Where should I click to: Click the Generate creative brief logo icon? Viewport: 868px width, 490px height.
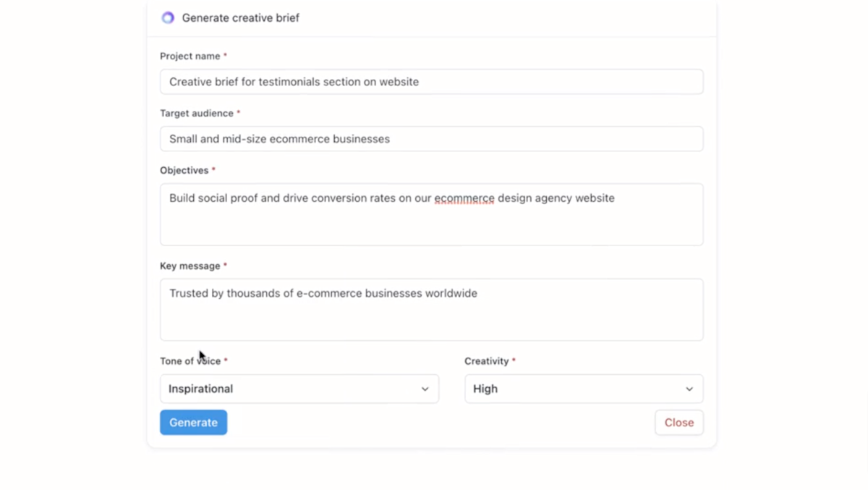167,17
